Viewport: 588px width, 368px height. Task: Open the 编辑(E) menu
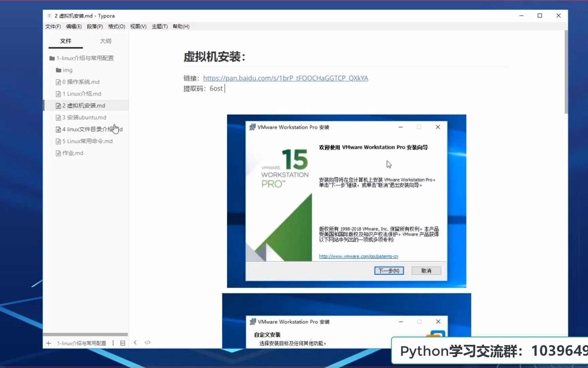74,26
